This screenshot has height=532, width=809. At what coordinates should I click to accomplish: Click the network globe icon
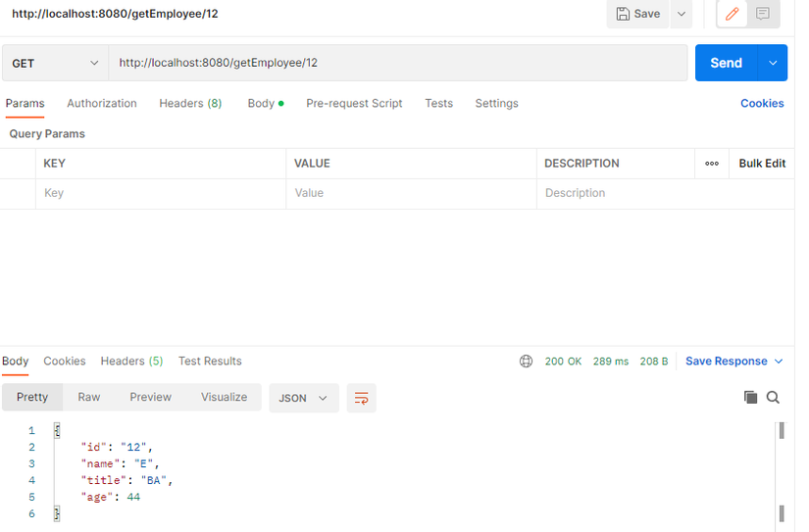pyautogui.click(x=526, y=362)
